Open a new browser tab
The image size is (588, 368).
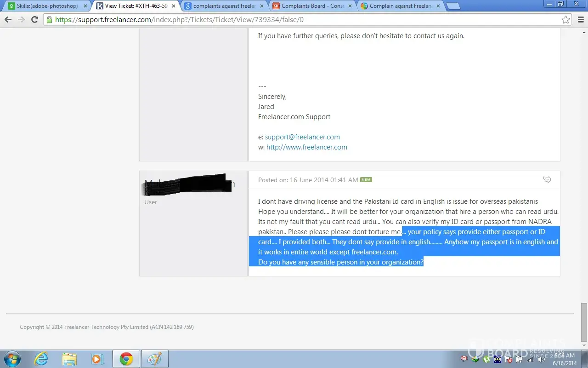453,6
